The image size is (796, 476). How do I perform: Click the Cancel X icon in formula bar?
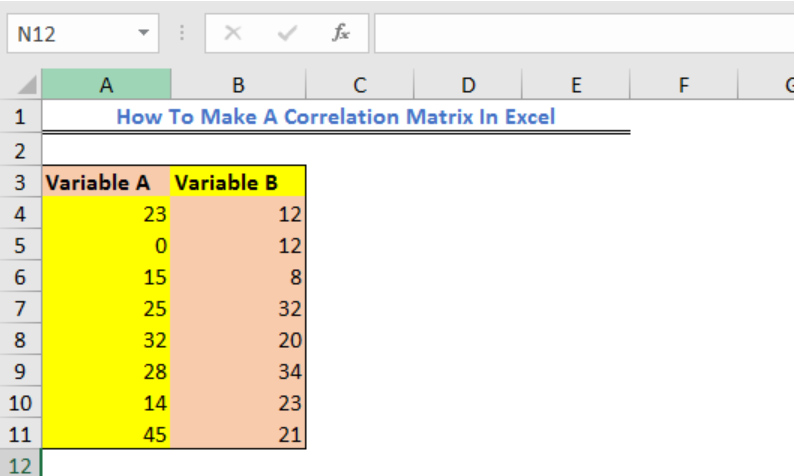click(233, 33)
